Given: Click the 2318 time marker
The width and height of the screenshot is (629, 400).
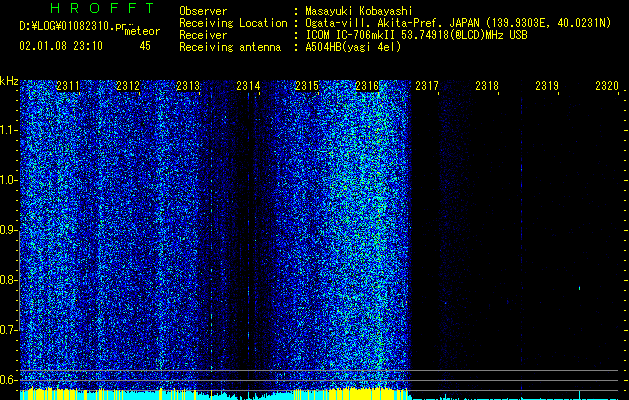Looking at the screenshot, I should 487,85.
